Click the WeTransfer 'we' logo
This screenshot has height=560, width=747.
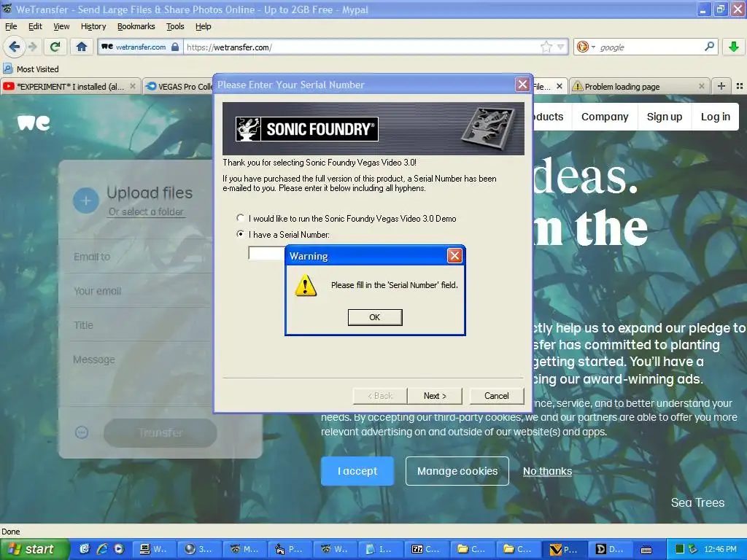point(34,122)
